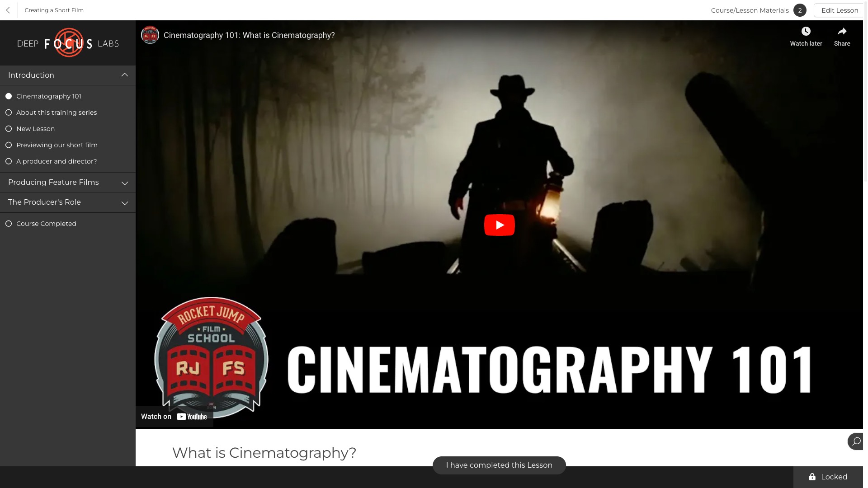This screenshot has width=868, height=488.
Task: Toggle the Course Completed circle
Action: 9,224
